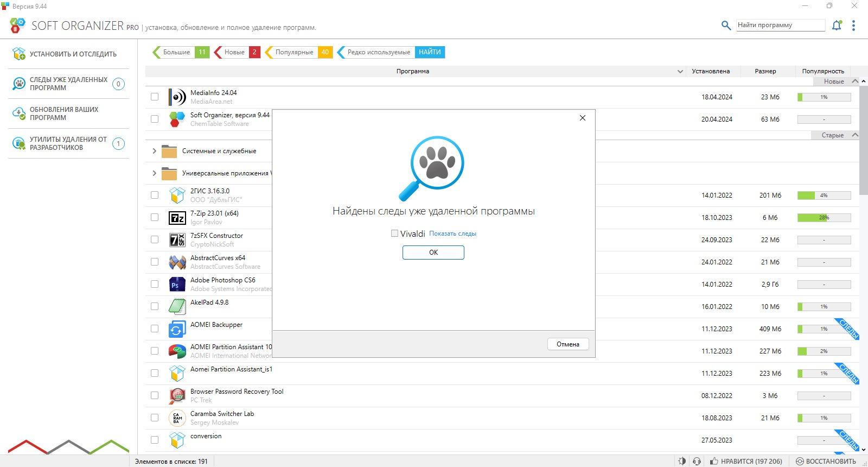The image size is (868, 467).
Task: Click the Soft Organizer list entry icon
Action: (177, 119)
